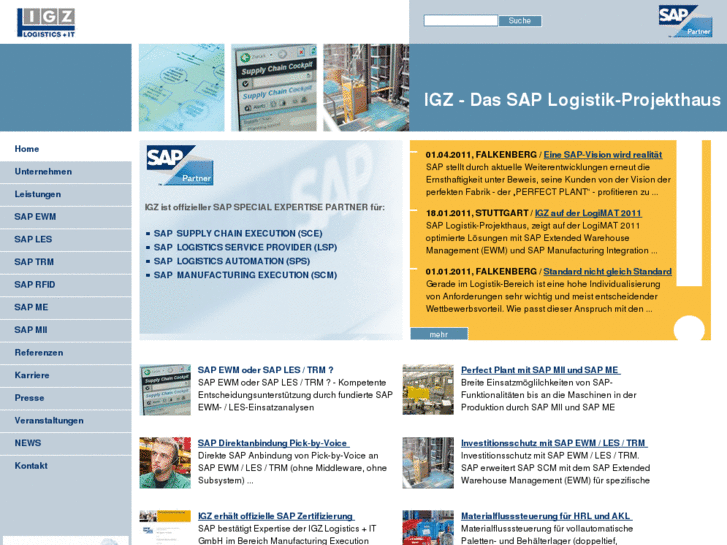The image size is (727, 545).
Task: Click the headset worker thumbnail
Action: pos(165,462)
